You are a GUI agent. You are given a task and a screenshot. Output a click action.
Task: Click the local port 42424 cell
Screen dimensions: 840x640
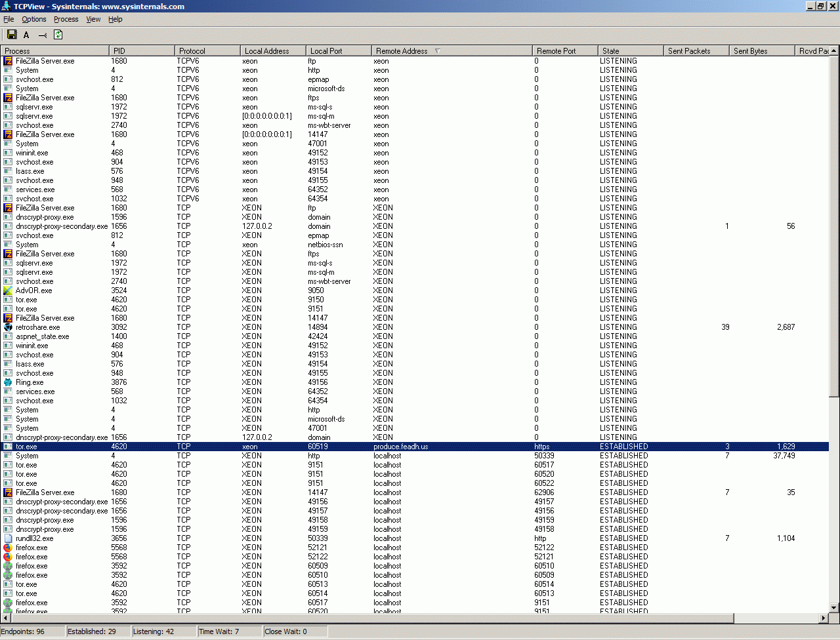pos(318,336)
